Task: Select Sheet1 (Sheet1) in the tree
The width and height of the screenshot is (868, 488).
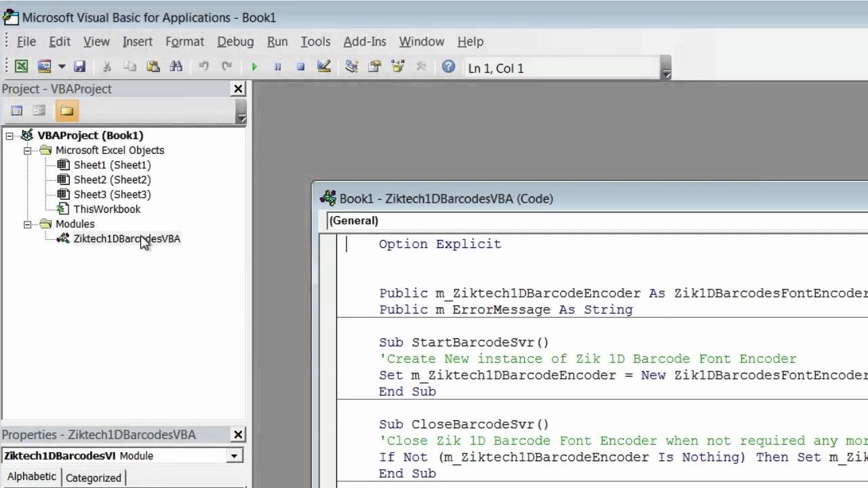Action: click(x=112, y=165)
